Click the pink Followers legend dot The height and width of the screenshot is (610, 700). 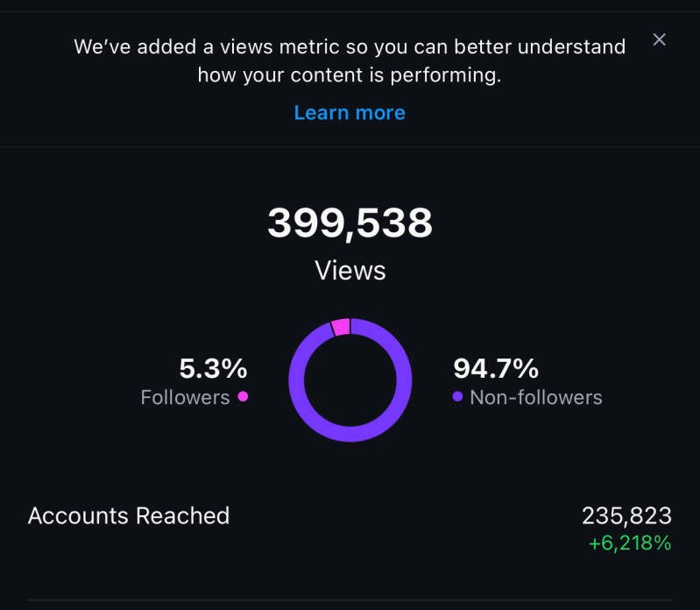tap(243, 396)
